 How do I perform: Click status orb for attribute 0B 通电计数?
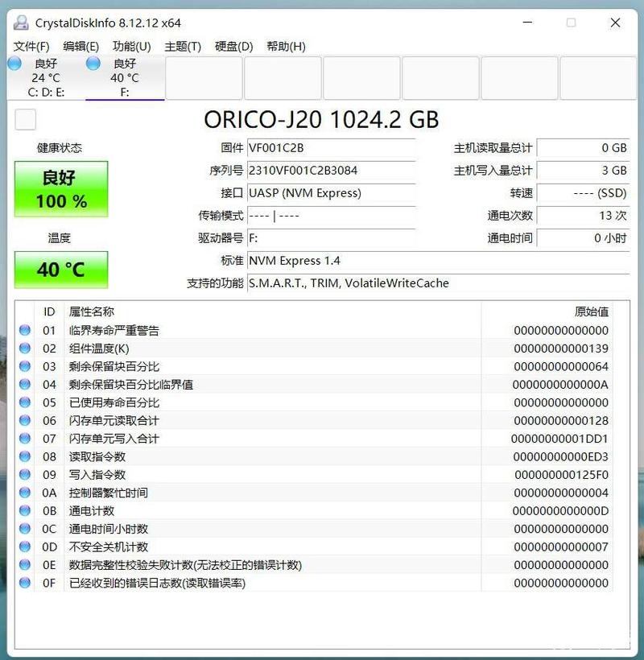25,510
